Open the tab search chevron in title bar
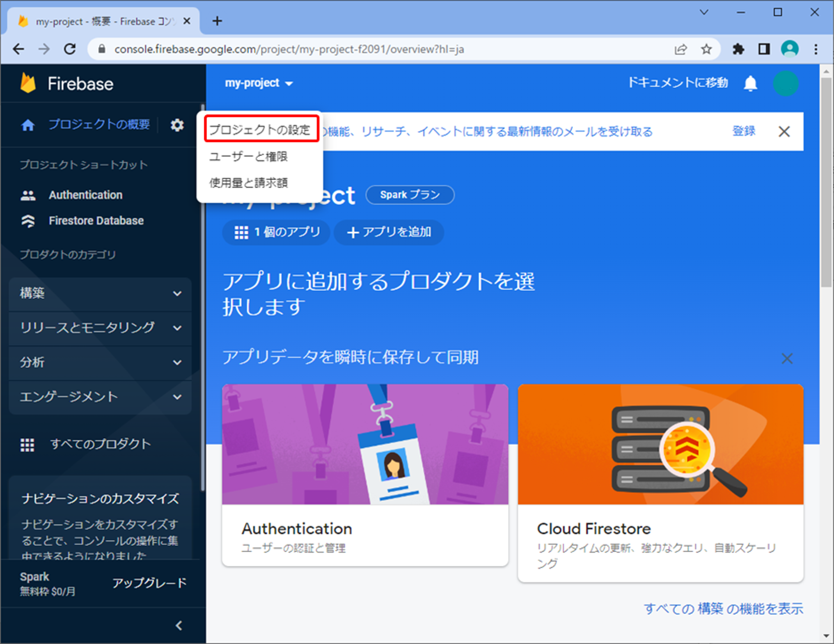This screenshot has height=644, width=834. (704, 12)
